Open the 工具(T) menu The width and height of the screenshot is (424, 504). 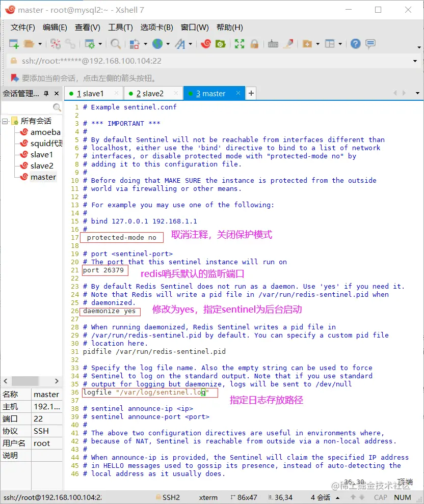click(x=120, y=27)
